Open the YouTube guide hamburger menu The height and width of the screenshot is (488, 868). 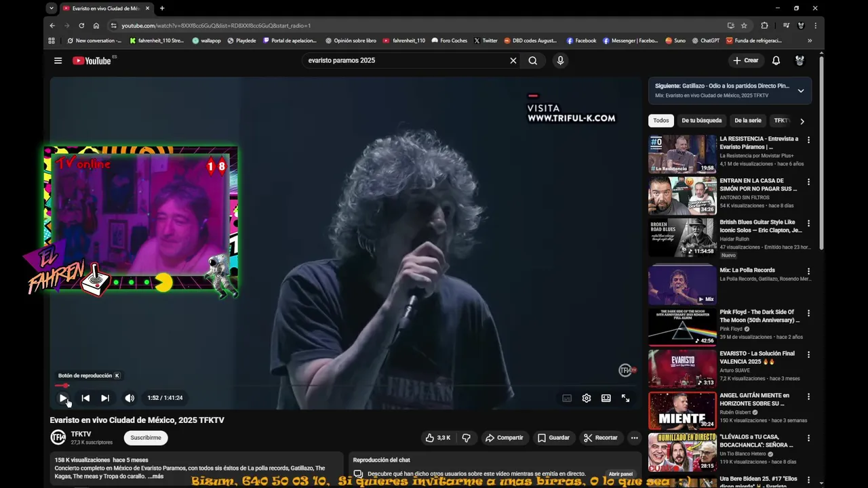pyautogui.click(x=58, y=60)
